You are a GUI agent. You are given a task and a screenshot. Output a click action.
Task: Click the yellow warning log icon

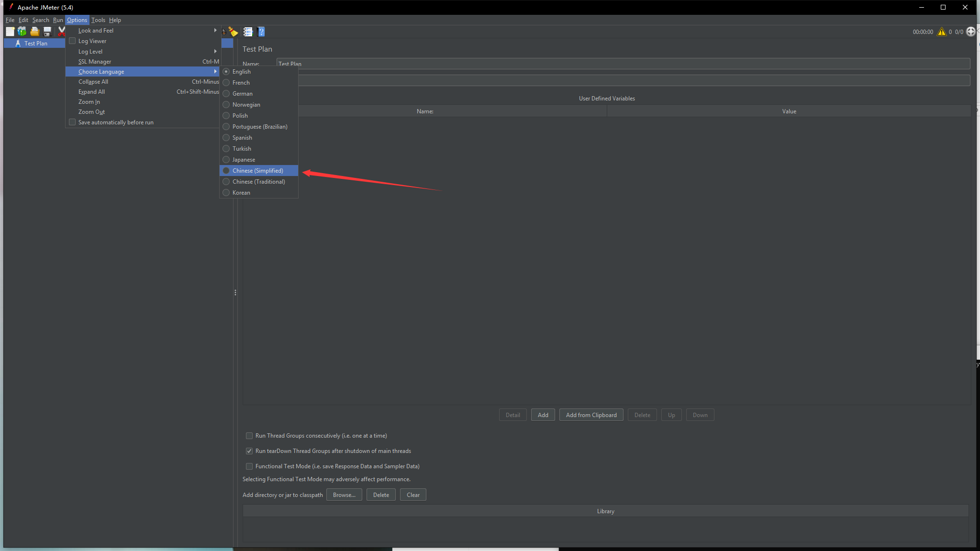coord(941,32)
